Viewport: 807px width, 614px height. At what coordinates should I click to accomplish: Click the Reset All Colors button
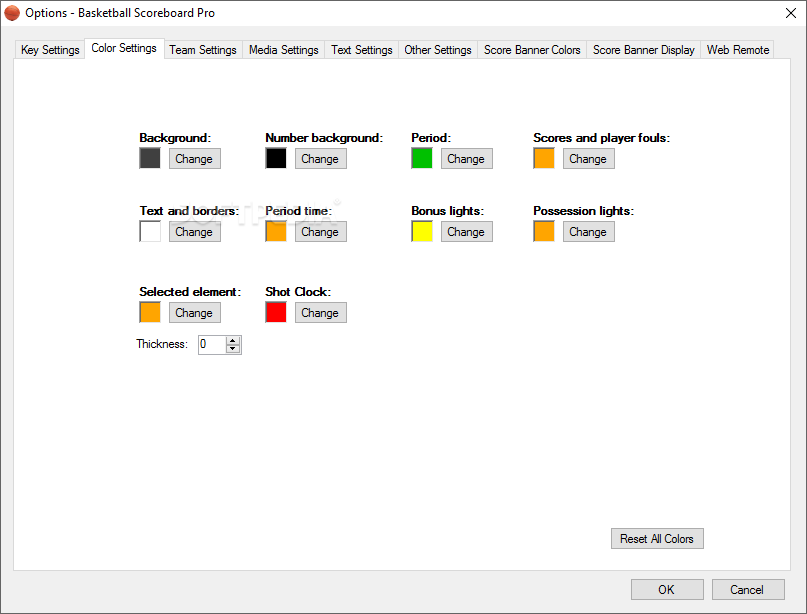coord(657,538)
